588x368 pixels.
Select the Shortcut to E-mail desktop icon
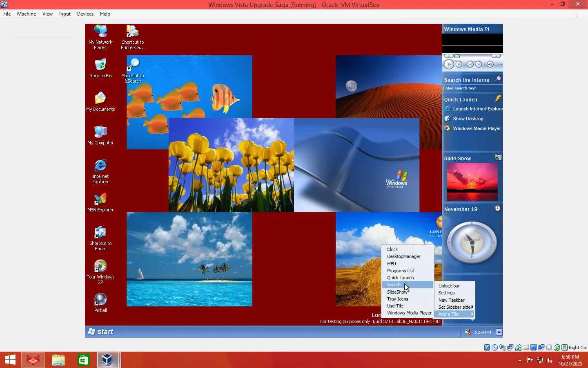[x=100, y=238]
